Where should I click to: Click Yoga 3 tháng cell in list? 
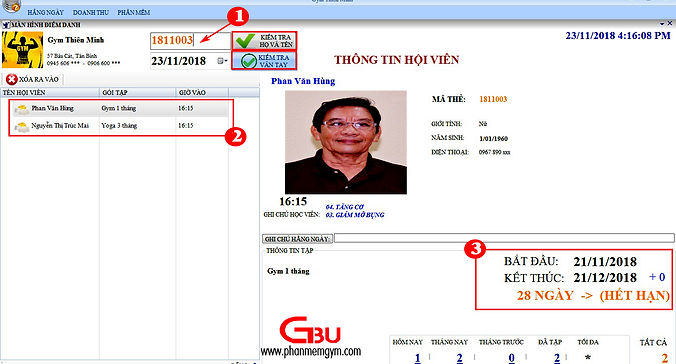pyautogui.click(x=119, y=126)
